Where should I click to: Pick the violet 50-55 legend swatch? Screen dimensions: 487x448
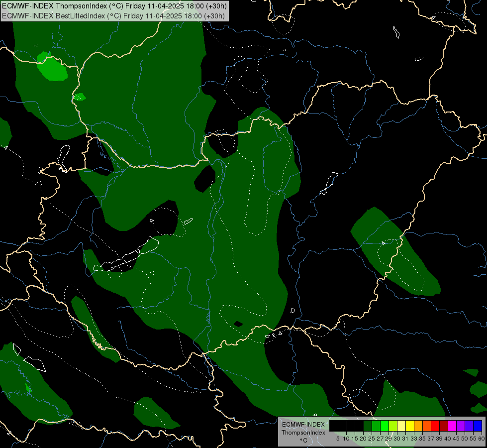[469, 426]
